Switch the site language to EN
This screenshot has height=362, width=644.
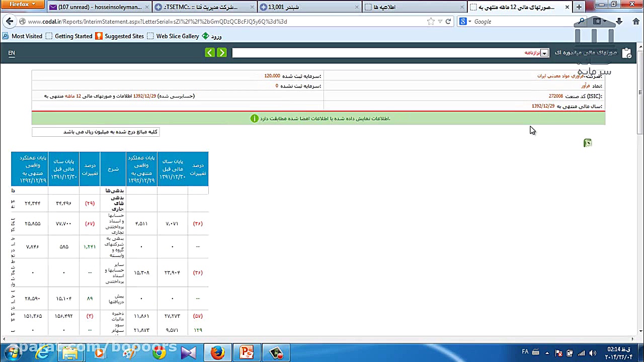coord(12,53)
